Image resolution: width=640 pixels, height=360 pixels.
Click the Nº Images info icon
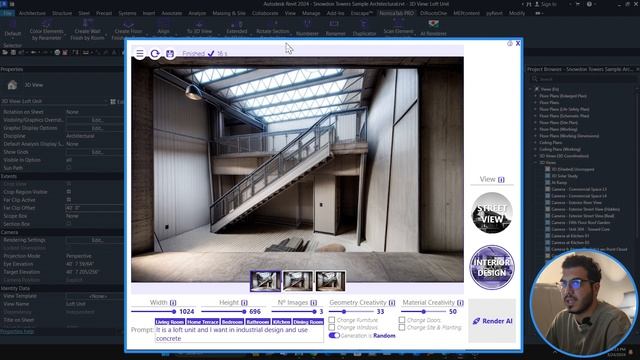click(x=313, y=302)
